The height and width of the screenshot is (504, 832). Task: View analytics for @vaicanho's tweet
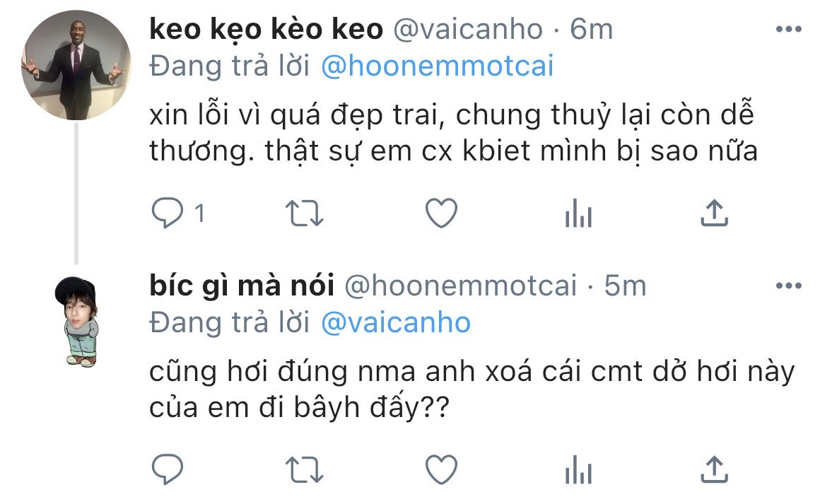click(578, 213)
